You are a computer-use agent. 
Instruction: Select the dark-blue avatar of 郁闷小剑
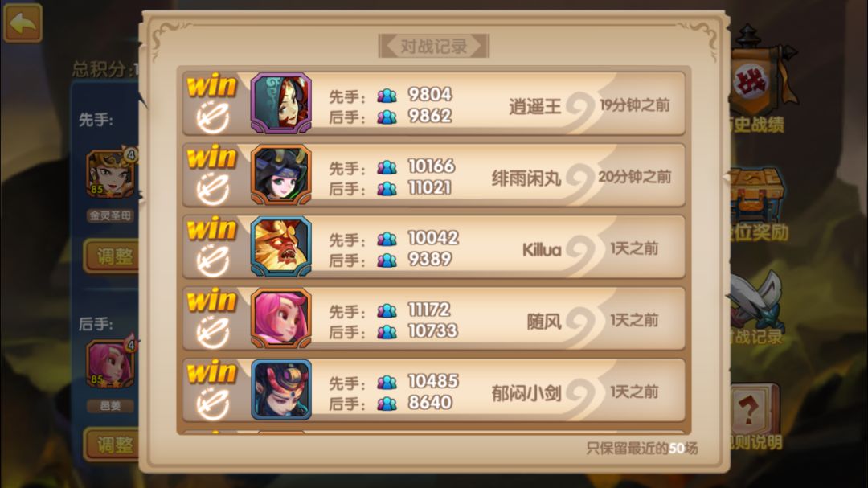(x=281, y=390)
